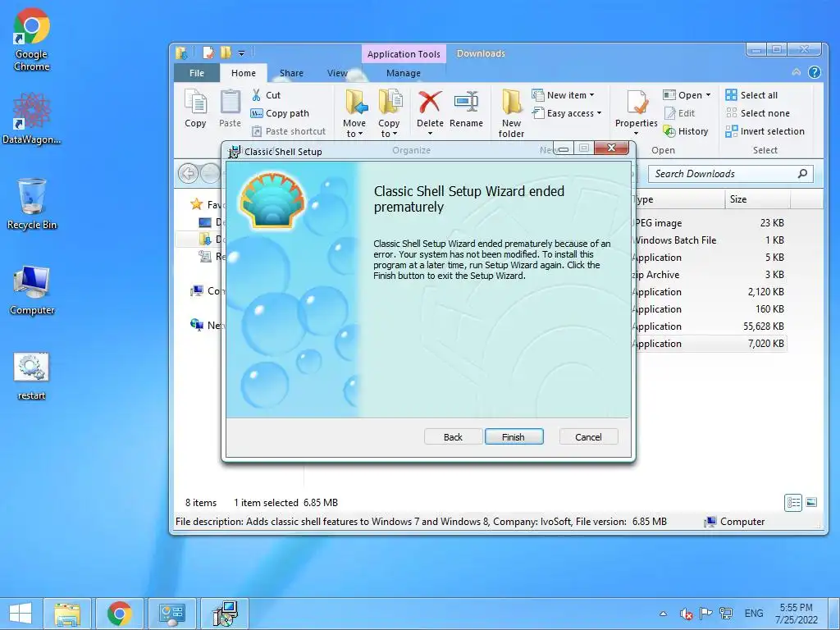Click the Rename ribbon icon

click(x=466, y=109)
